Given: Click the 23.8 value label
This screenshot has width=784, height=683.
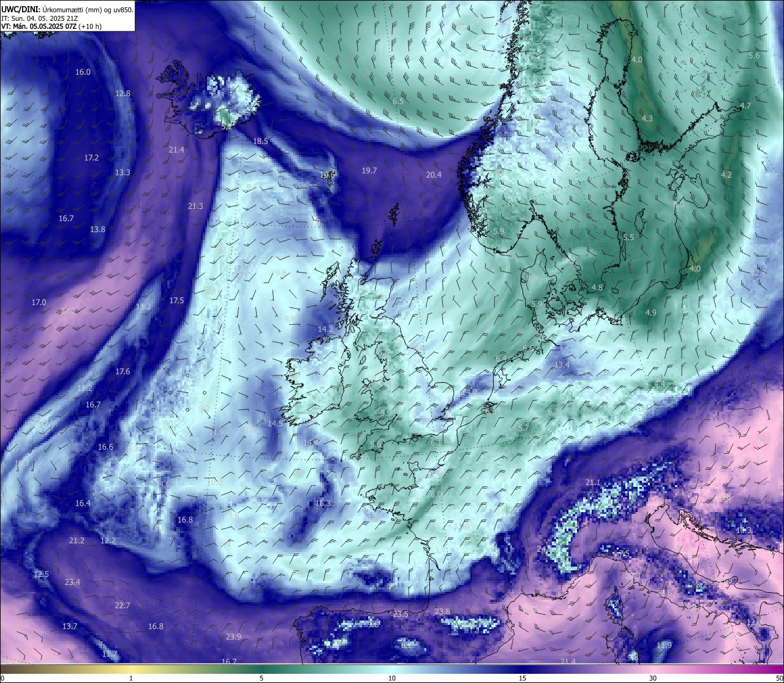Looking at the screenshot, I should click(442, 611).
